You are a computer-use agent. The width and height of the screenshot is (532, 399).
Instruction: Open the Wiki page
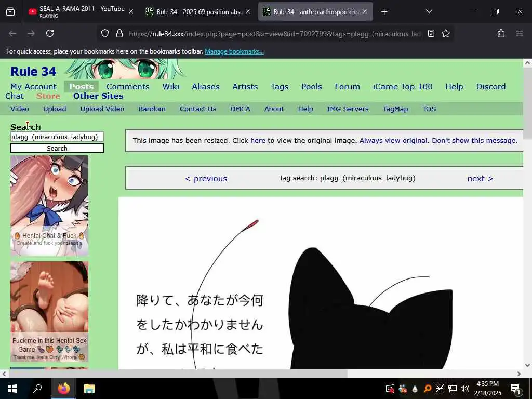(170, 87)
